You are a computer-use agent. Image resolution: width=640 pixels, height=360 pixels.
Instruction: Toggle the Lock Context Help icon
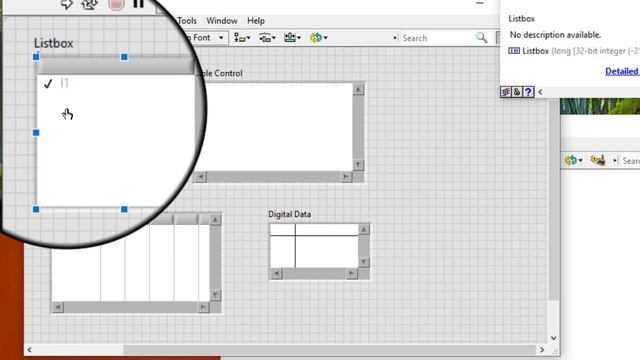(x=517, y=92)
